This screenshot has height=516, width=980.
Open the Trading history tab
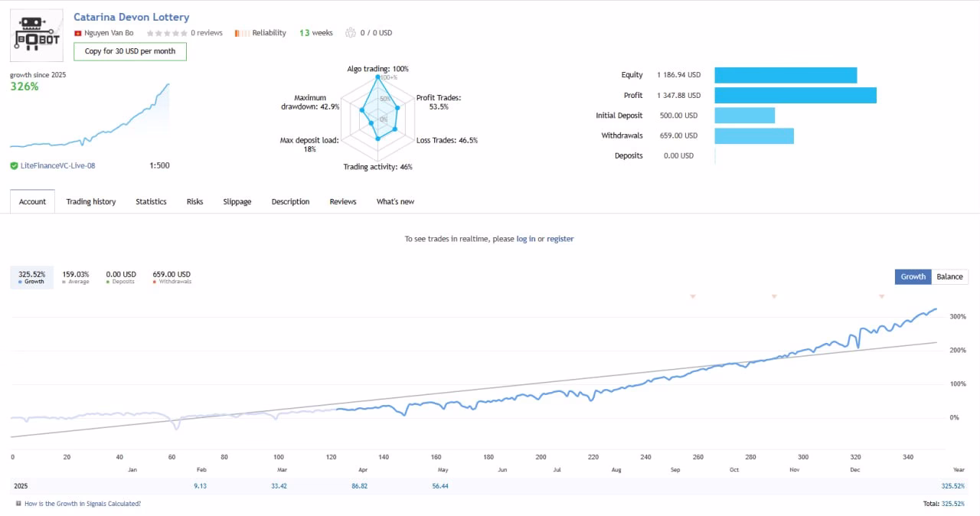(x=91, y=201)
